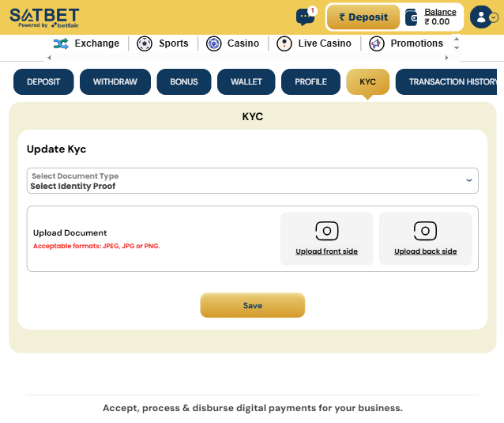Click the Live Casino icon
The image size is (504, 423).
(x=284, y=43)
